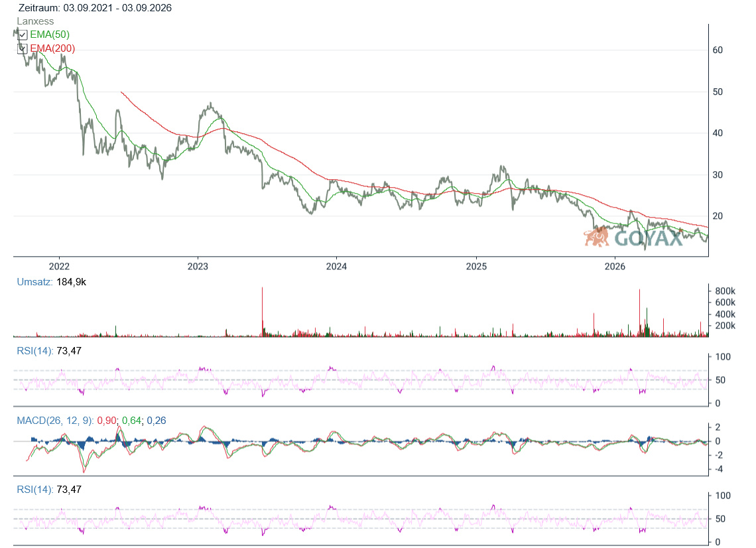Click the 2025 marker on time axis
The height and width of the screenshot is (548, 756).
476,266
